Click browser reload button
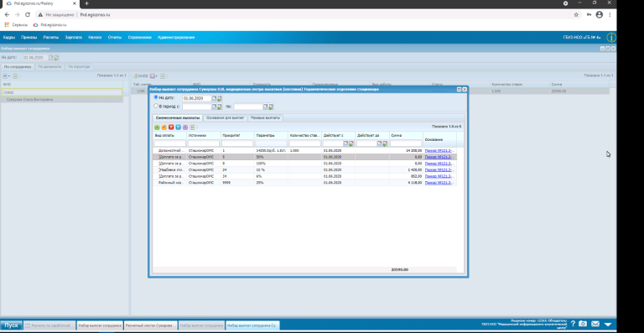The image size is (644, 333). point(28,15)
